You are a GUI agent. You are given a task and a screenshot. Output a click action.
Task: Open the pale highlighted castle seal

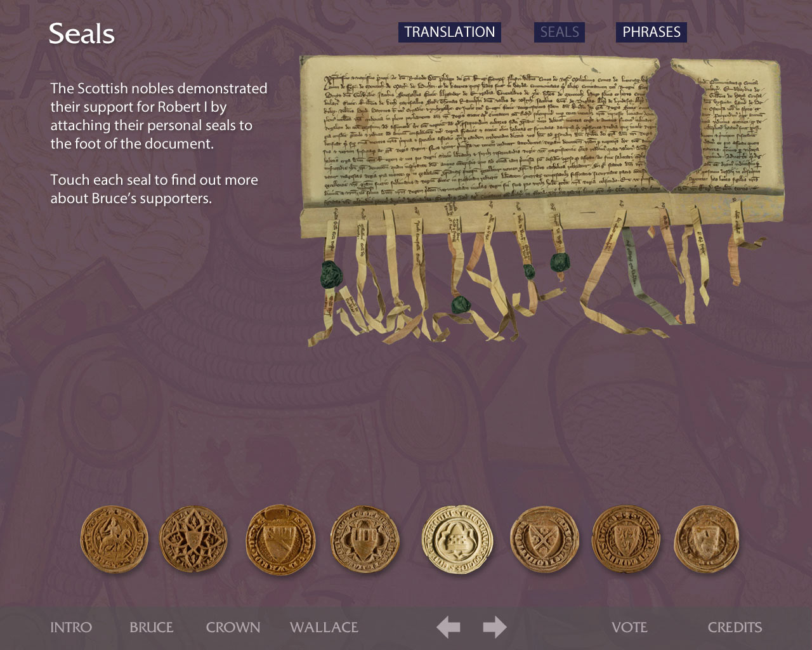[x=457, y=540]
